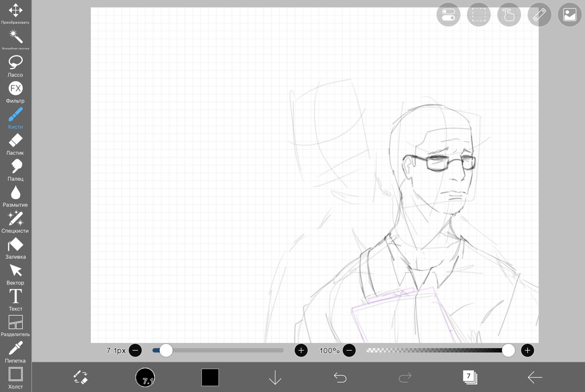Select the Размытие blur tool
This screenshot has width=585, height=392.
[x=16, y=196]
